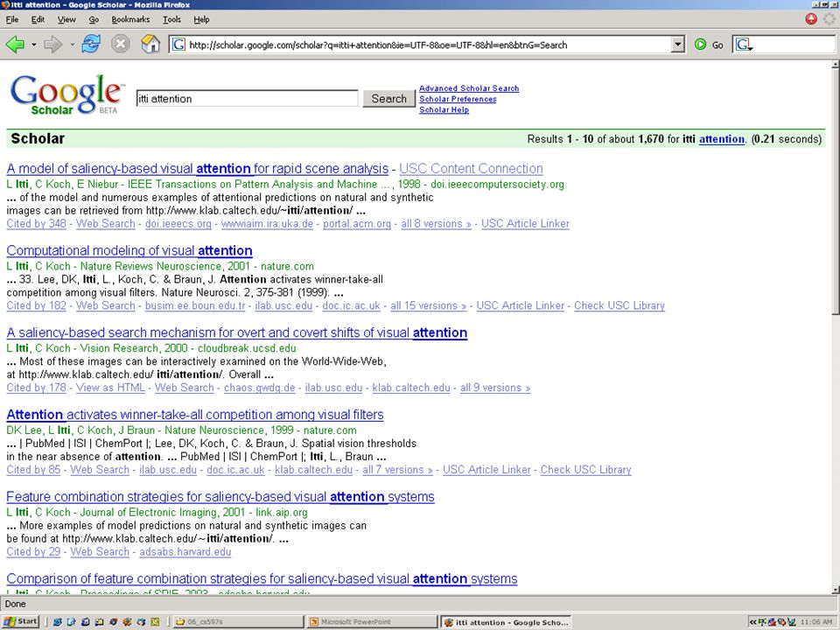The height and width of the screenshot is (630, 840).
Task: Open the USC Content Connection link
Action: click(471, 169)
